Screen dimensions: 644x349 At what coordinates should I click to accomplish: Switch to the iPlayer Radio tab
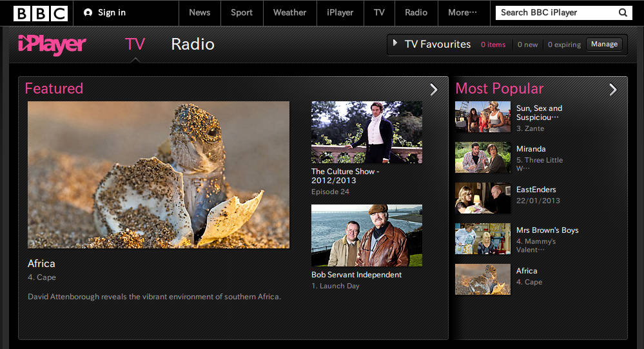[x=193, y=44]
